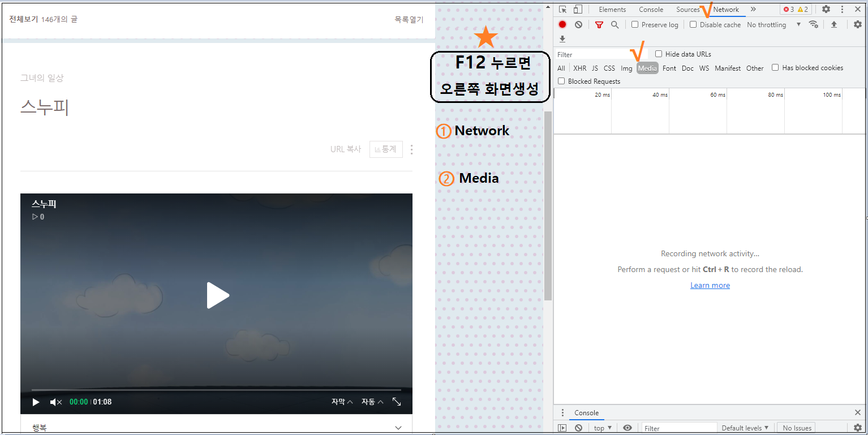Toggle the red filter funnel icon

click(599, 24)
